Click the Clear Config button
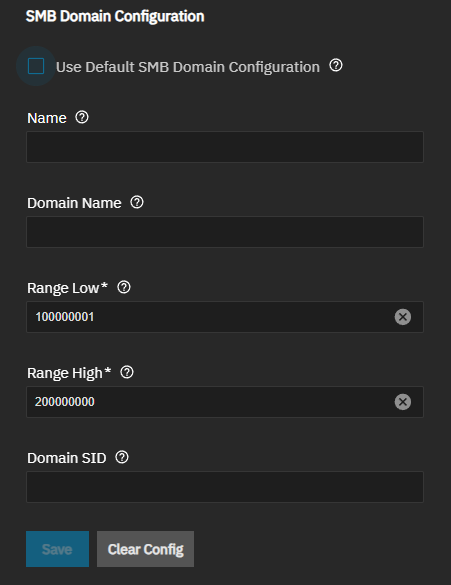The height and width of the screenshot is (585, 451). pos(145,549)
